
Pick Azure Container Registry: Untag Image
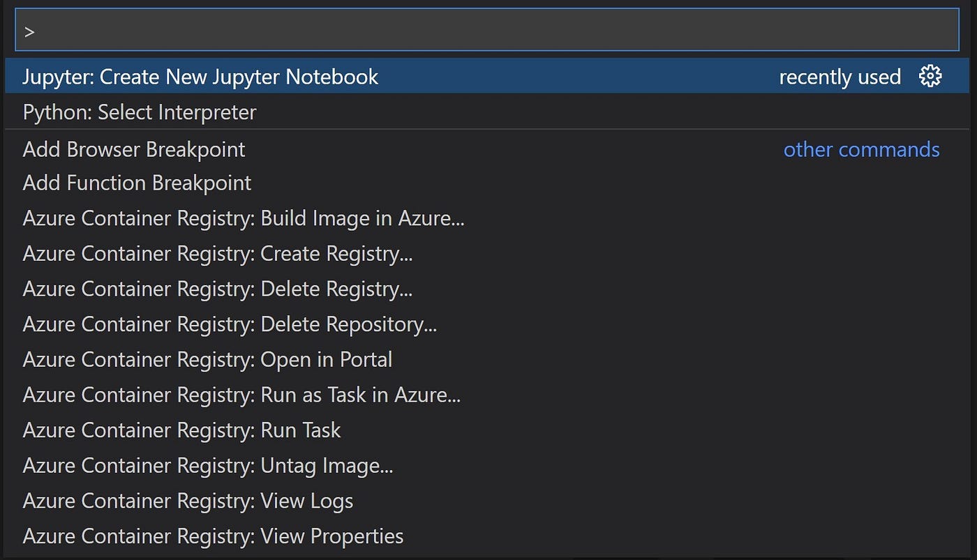487,466
